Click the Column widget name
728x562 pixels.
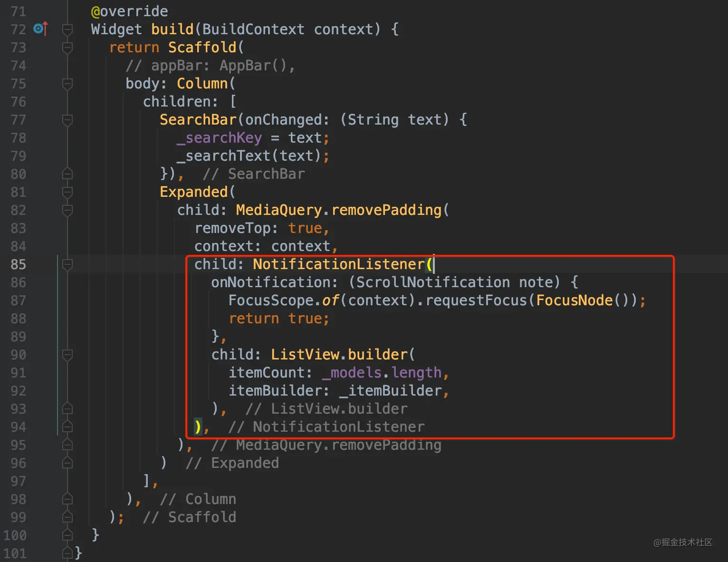point(202,84)
